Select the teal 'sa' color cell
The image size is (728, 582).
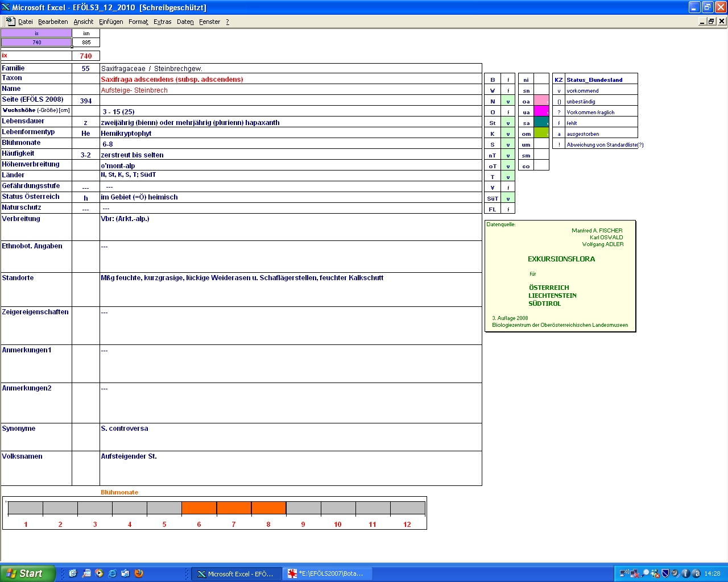click(541, 122)
